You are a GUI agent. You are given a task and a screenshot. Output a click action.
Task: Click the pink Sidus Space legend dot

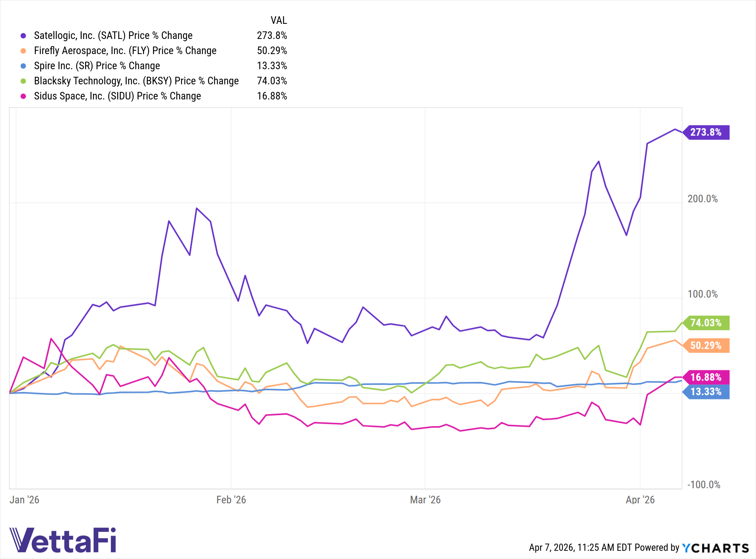point(23,96)
